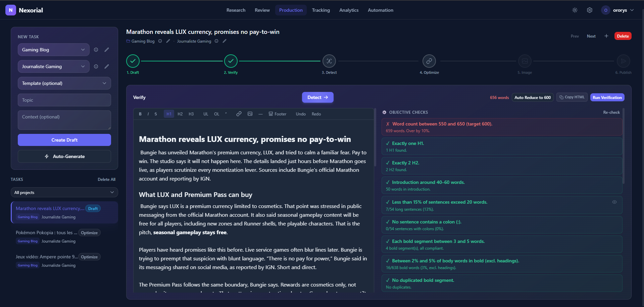Screen dimensions: 644x307
Task: Open the Tracking tab
Action: tap(321, 10)
